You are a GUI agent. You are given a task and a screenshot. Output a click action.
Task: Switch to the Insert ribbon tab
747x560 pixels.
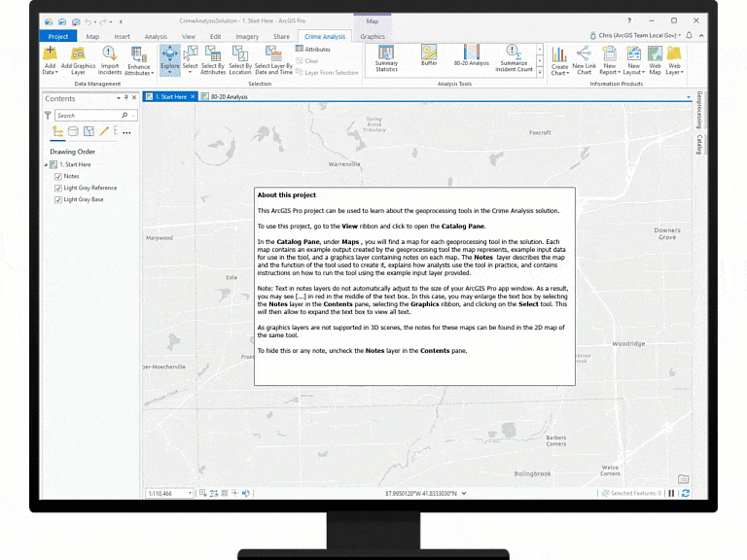(122, 37)
